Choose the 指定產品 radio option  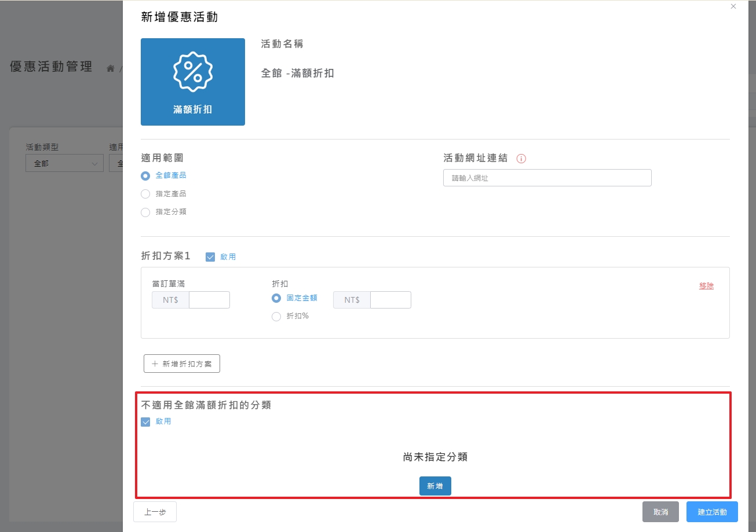click(145, 194)
